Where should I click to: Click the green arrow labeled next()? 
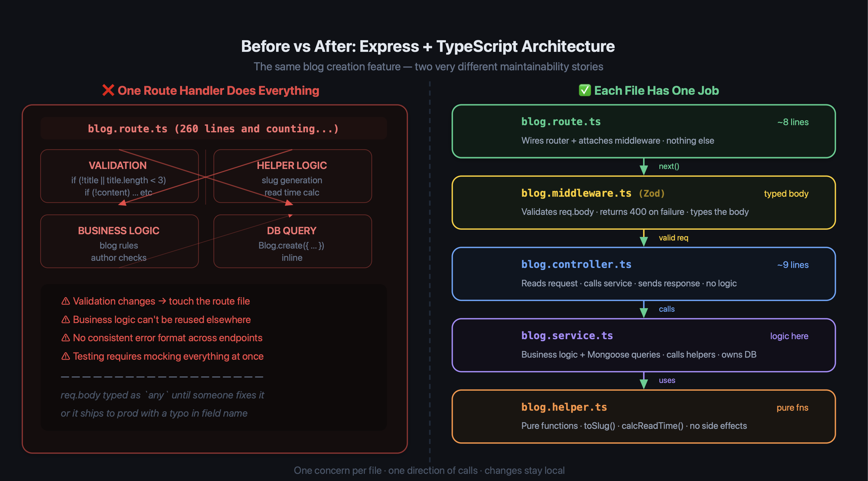coord(644,166)
